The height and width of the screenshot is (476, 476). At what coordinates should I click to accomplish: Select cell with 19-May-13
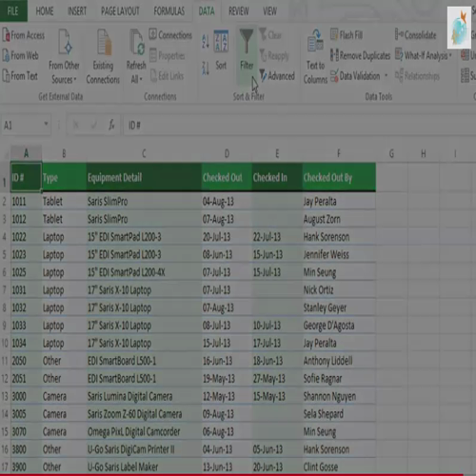coord(227,378)
